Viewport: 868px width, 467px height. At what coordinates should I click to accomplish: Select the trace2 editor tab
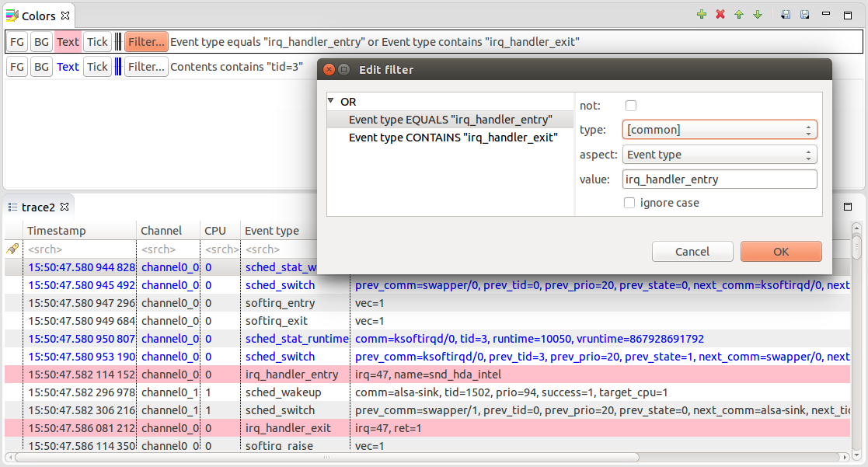click(39, 207)
